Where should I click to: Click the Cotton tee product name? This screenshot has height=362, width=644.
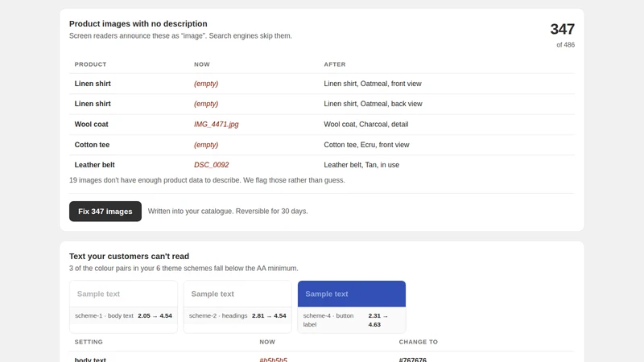92,145
